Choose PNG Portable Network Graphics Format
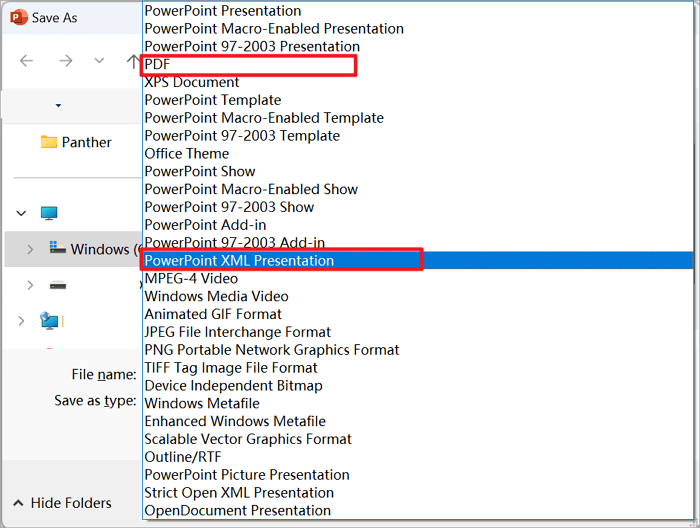The width and height of the screenshot is (700, 528). point(418,350)
